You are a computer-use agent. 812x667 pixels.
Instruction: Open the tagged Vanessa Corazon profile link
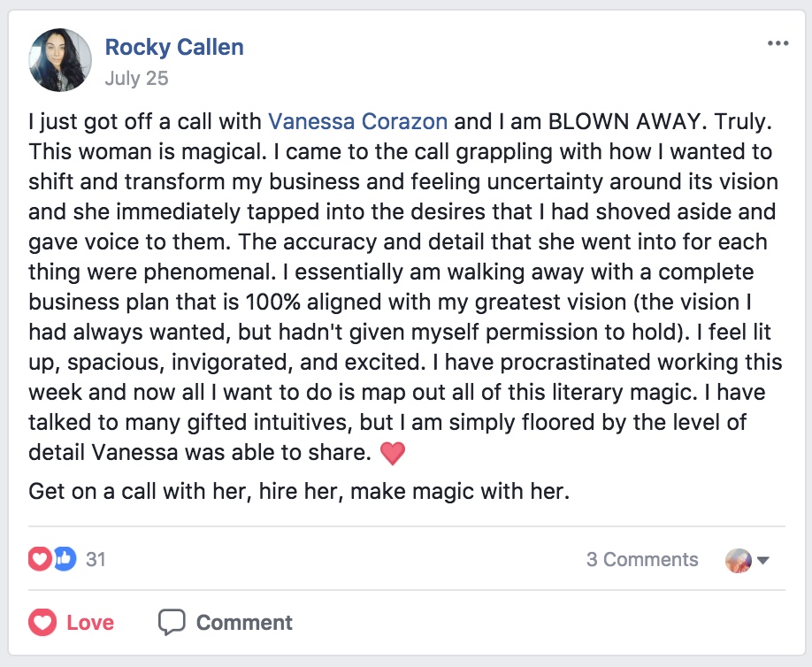pyautogui.click(x=358, y=122)
